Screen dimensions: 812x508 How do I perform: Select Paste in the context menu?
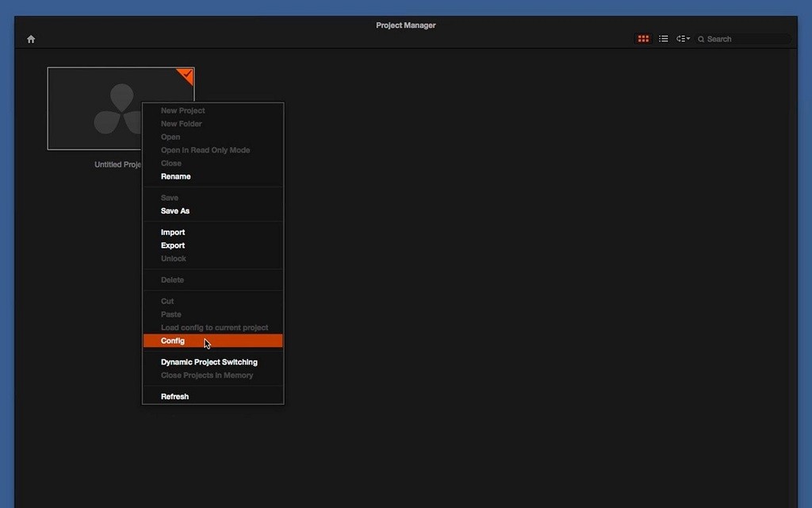[213, 314]
